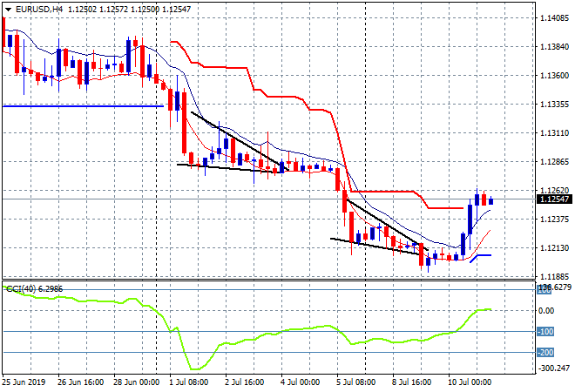Click the EURUSD,H4 chart title text
The height and width of the screenshot is (392, 575).
34,9
